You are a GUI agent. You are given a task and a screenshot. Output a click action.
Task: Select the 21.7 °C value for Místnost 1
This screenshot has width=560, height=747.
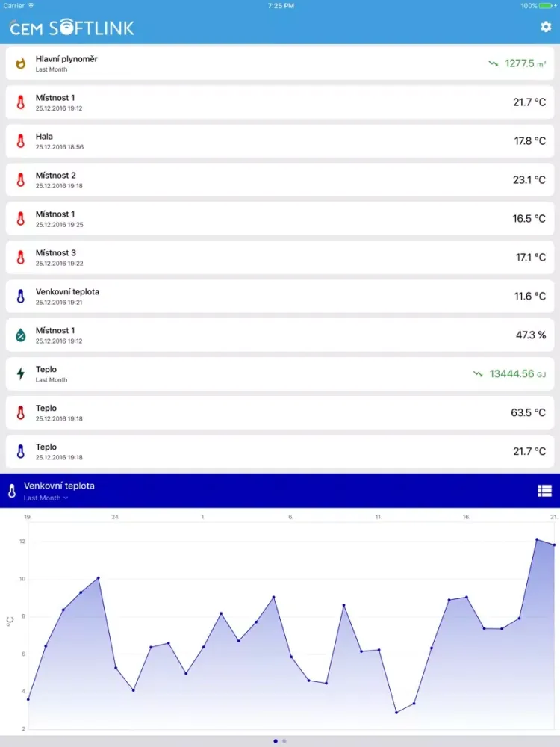coord(529,102)
